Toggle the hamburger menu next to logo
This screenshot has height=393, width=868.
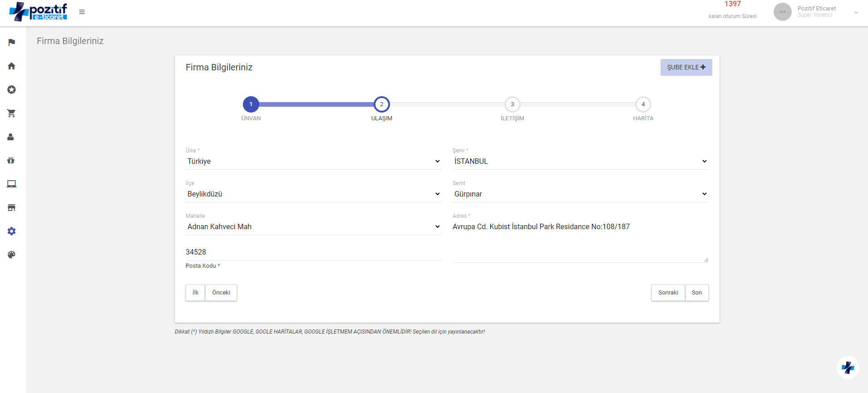click(x=82, y=12)
